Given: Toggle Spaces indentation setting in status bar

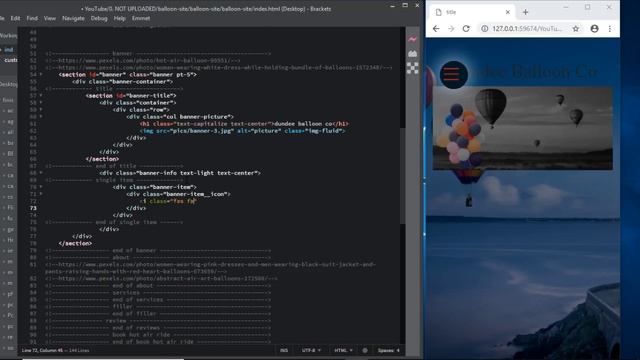Looking at the screenshot, I should click(389, 350).
